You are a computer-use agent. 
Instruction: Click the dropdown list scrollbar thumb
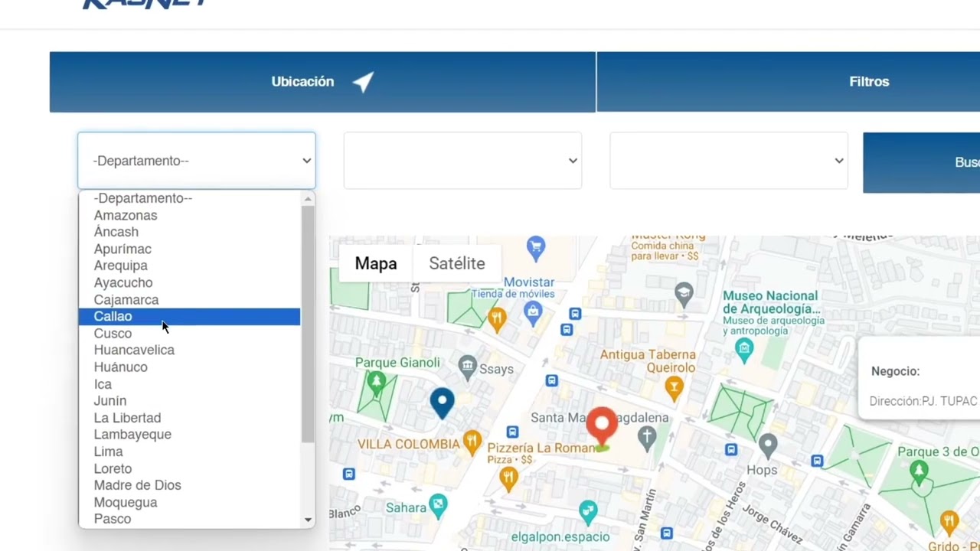(308, 324)
